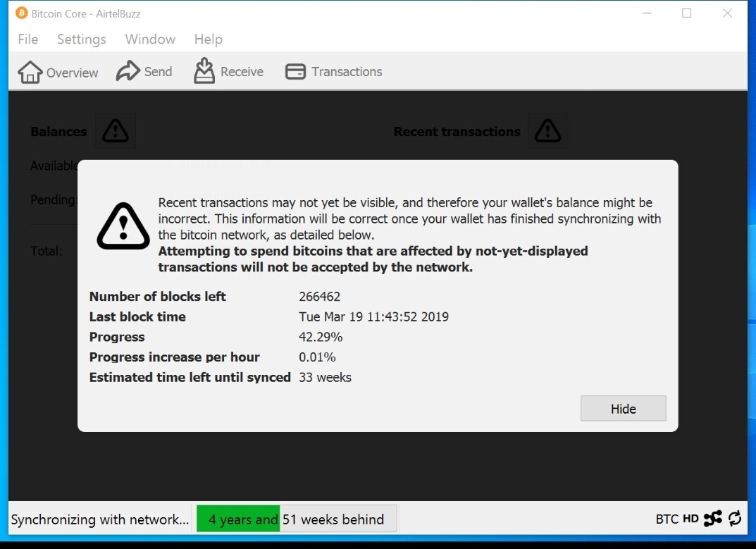
Task: Open the File menu
Action: (x=28, y=39)
